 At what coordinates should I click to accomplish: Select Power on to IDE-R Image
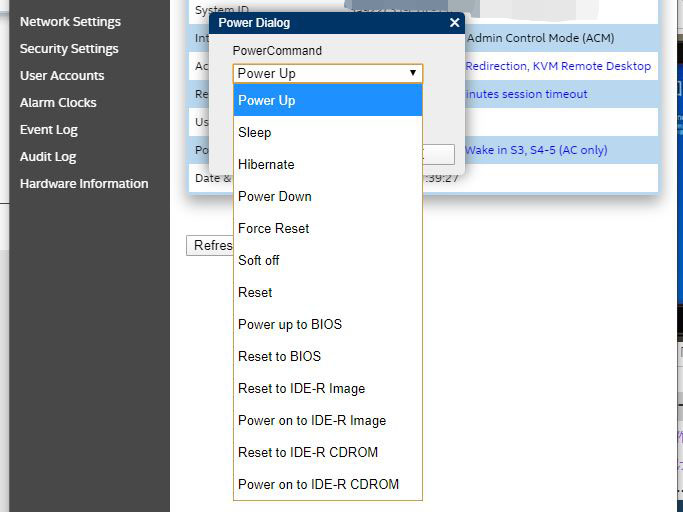[x=328, y=420]
